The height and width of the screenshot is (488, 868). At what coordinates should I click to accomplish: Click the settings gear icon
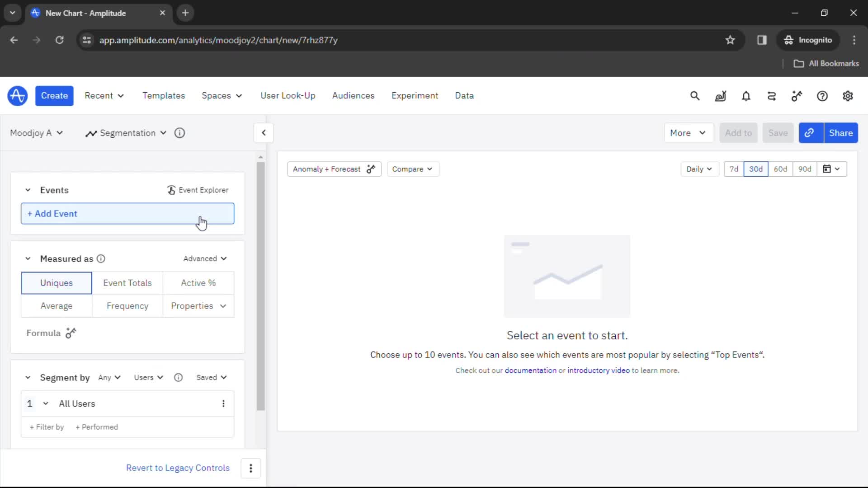click(848, 95)
